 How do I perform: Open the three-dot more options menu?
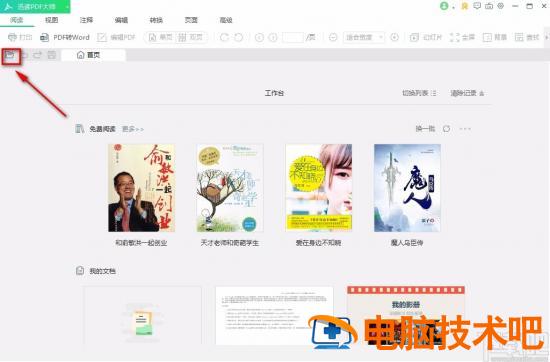(x=465, y=129)
